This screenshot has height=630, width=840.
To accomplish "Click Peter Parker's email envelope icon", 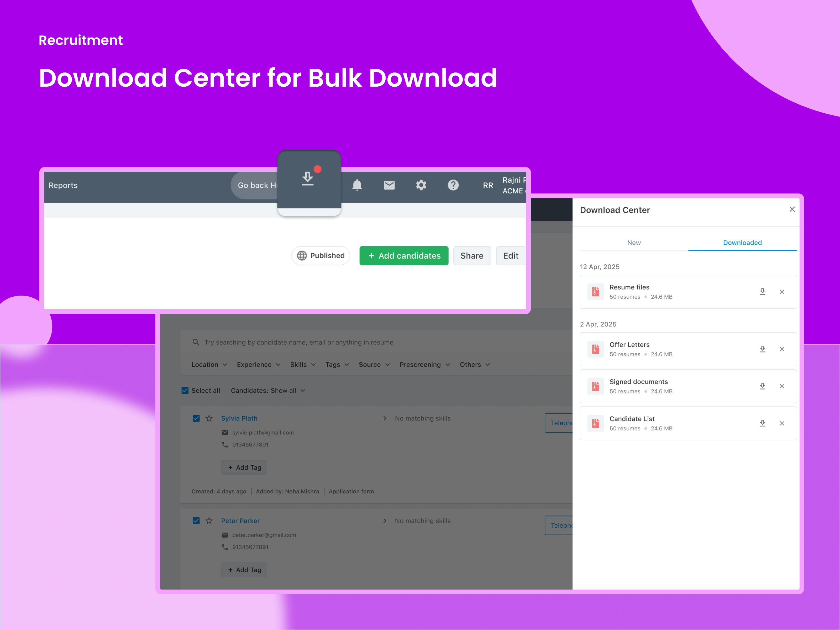I will [x=225, y=535].
